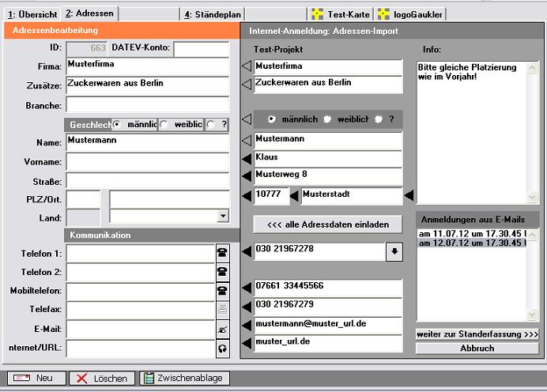Image resolution: width=547 pixels, height=392 pixels.
Task: Import muster_url.de with black arrow
Action: [247, 343]
